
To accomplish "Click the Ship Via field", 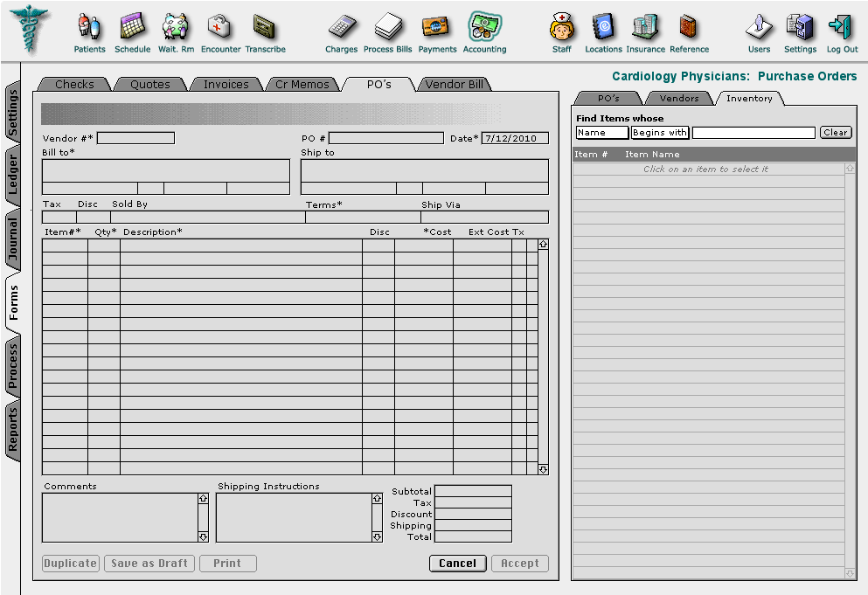I will pos(485,217).
